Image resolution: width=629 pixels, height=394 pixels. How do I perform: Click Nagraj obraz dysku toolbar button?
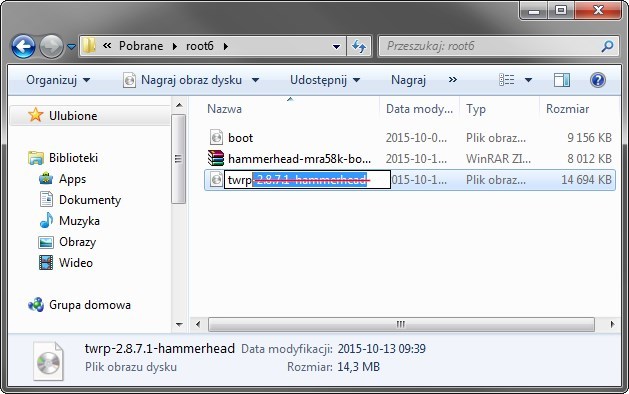click(182, 80)
